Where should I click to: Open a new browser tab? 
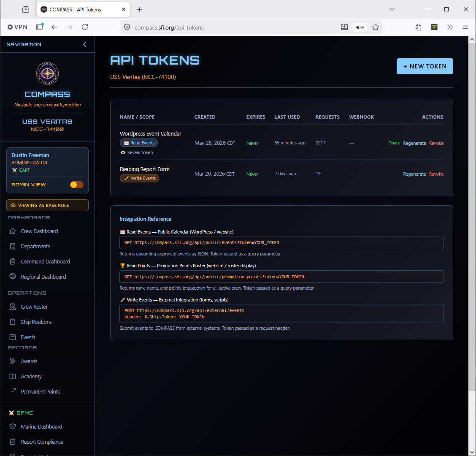pyautogui.click(x=139, y=9)
